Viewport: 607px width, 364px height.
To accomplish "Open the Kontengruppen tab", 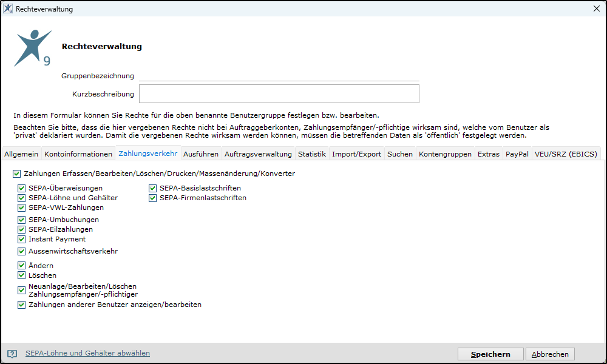I will coord(445,154).
